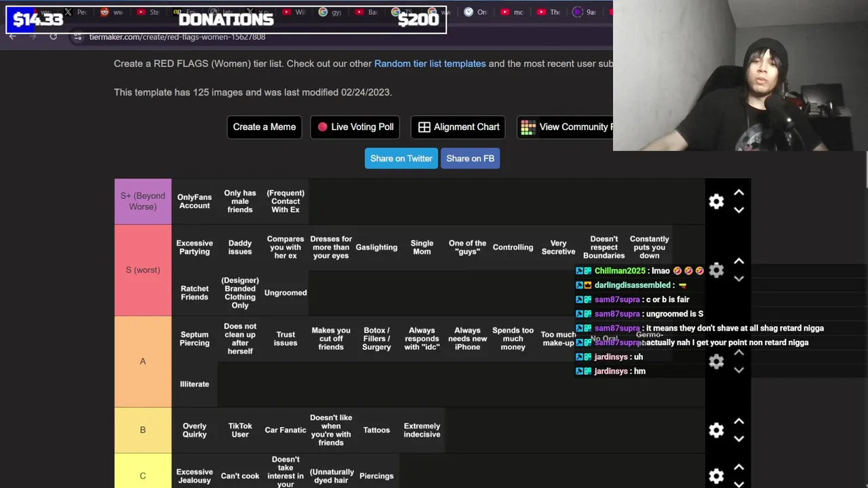This screenshot has height=488, width=868.
Task: Pick the Excessive Partying tile
Action: pyautogui.click(x=195, y=247)
